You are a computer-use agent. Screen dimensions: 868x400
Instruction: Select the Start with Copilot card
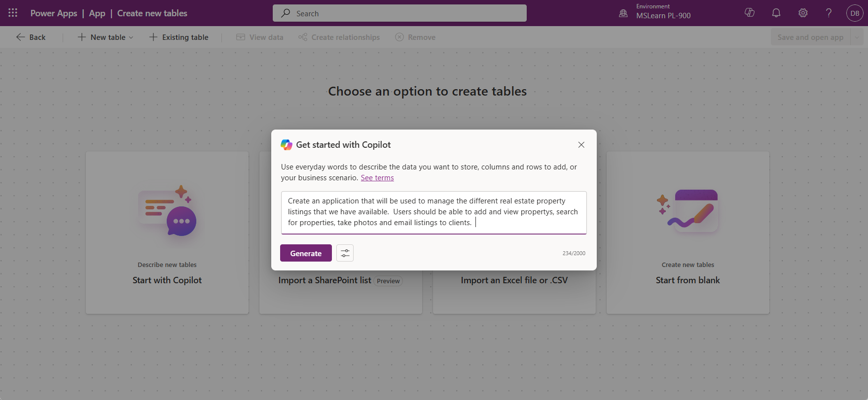pos(167,233)
